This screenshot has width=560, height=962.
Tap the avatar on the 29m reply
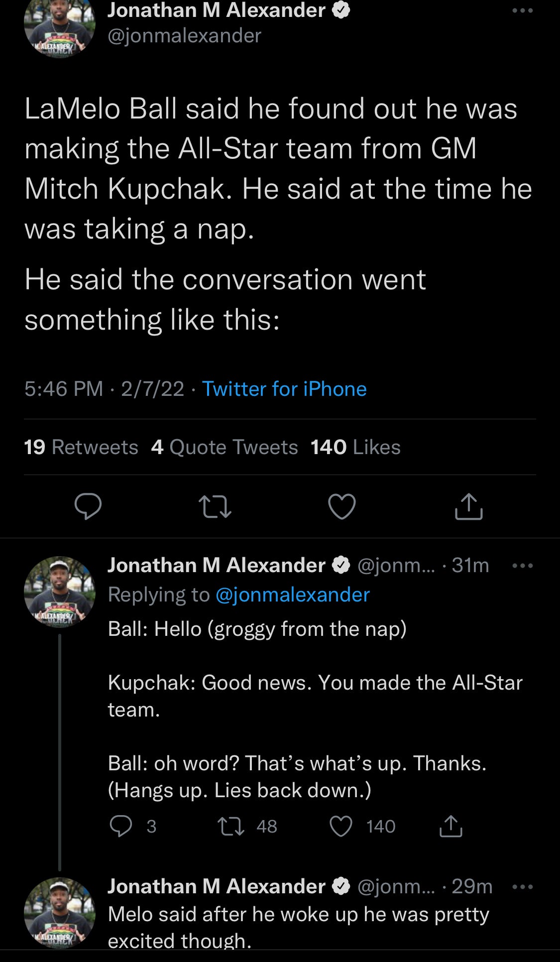(60, 912)
